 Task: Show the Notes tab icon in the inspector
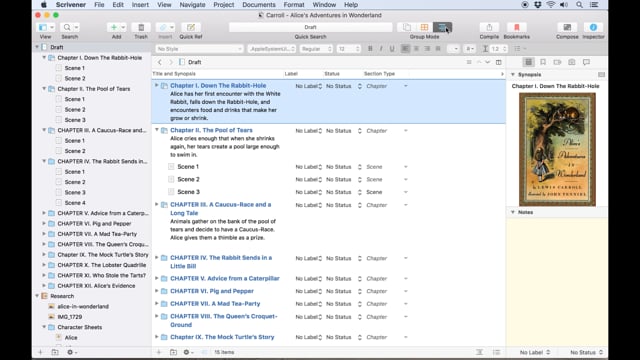[528, 62]
